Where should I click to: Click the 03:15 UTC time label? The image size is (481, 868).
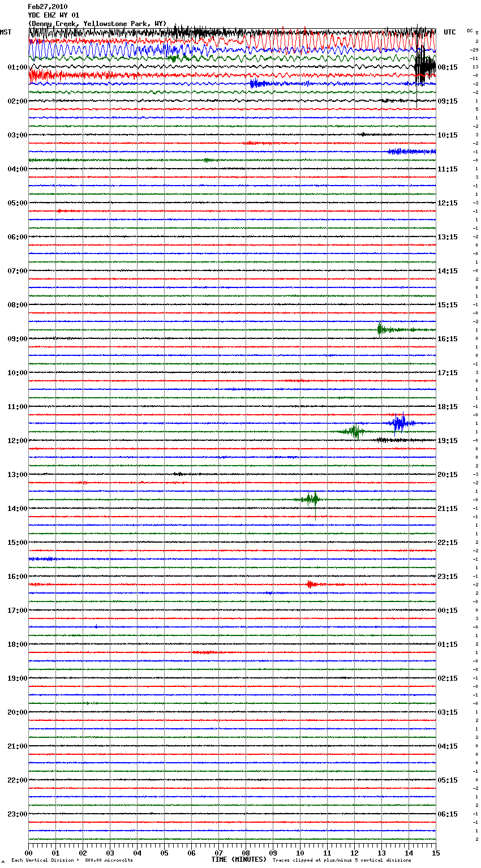click(448, 712)
